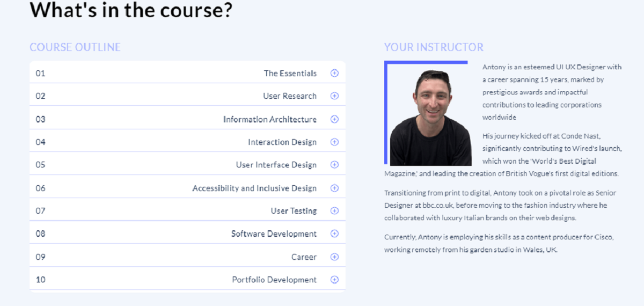The height and width of the screenshot is (306, 644).
Task: Expand module 01 row by its number
Action: click(x=41, y=73)
